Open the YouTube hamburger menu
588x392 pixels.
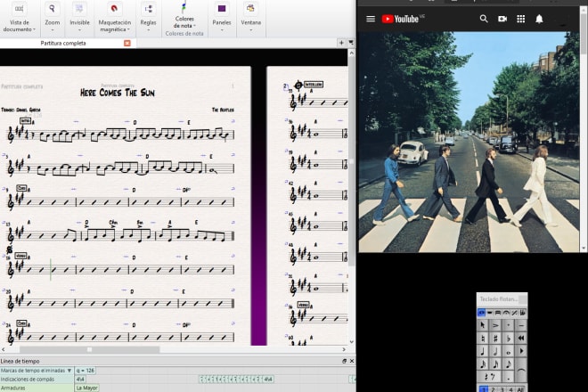coord(371,19)
